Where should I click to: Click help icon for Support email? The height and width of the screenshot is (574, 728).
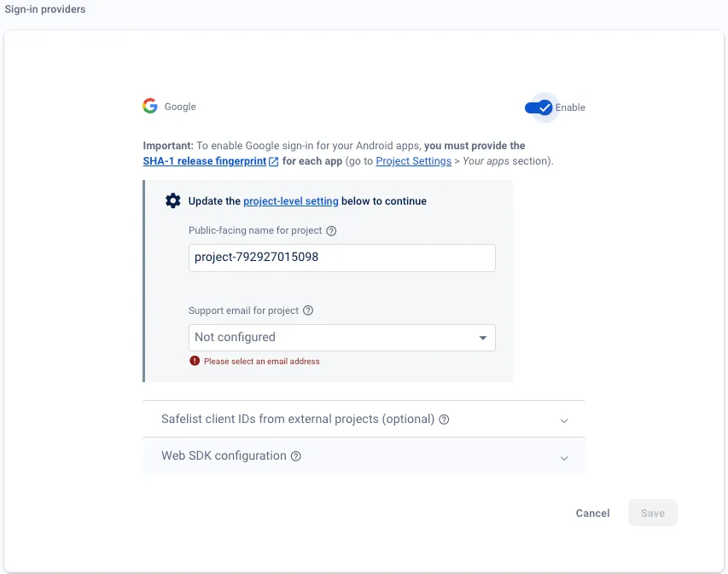point(308,310)
